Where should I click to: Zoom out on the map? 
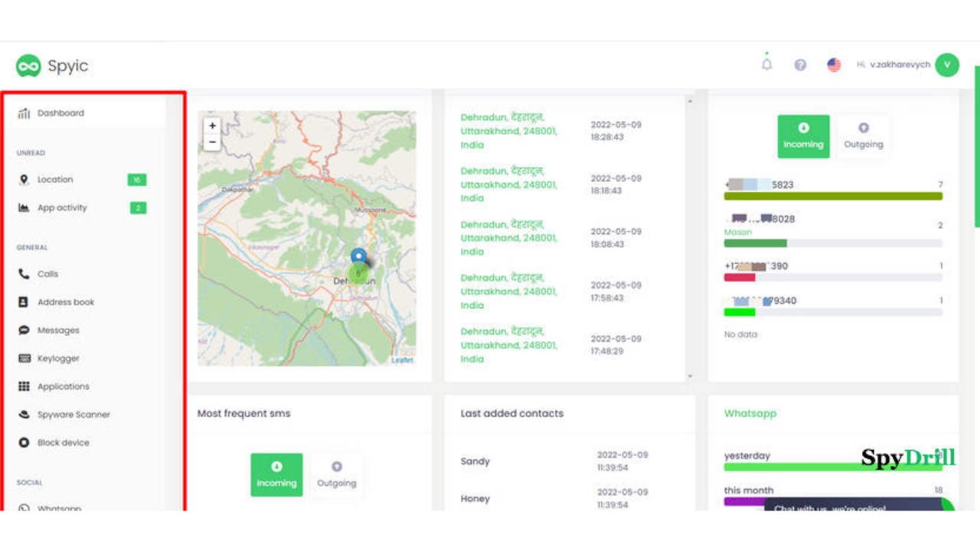click(x=212, y=142)
